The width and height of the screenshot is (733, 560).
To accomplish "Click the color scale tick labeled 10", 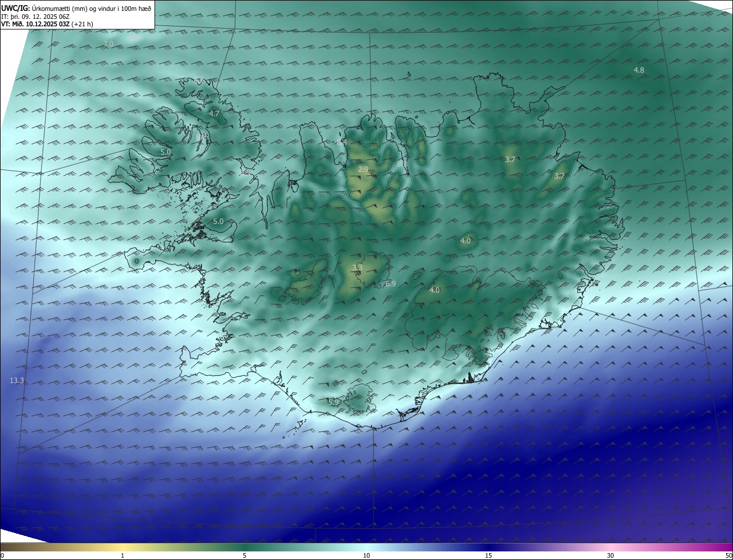I will [366, 555].
